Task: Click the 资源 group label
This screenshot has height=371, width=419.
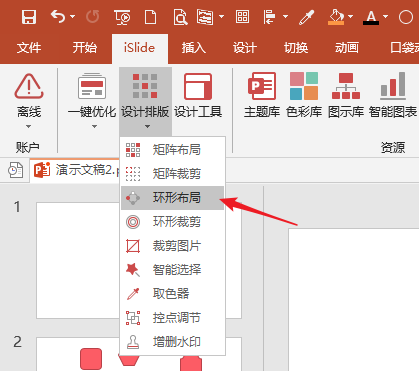Action: (393, 147)
